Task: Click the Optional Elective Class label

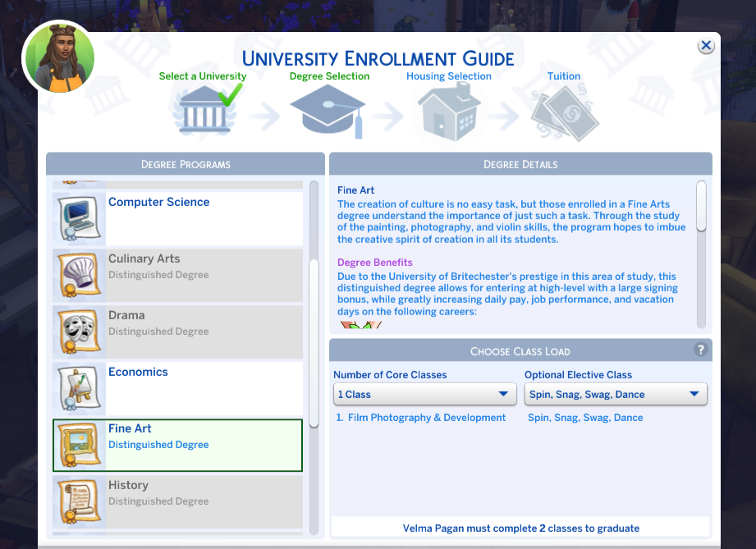Action: 578,375
